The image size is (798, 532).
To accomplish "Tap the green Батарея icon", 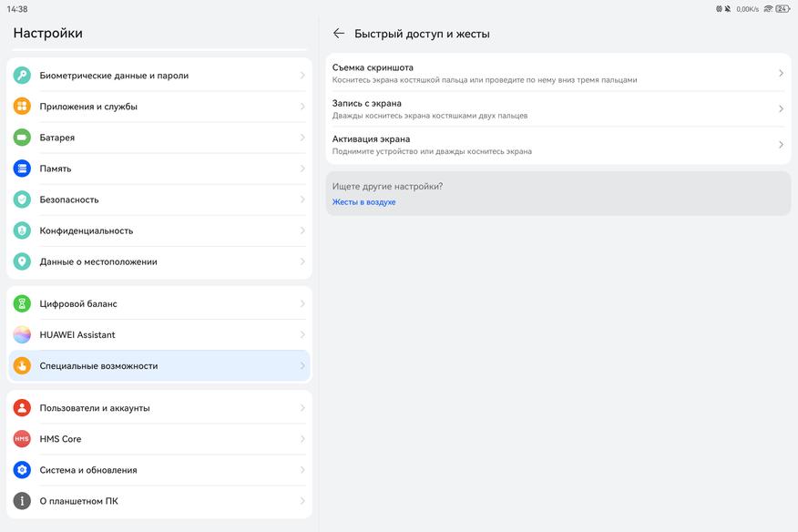I will tap(22, 138).
